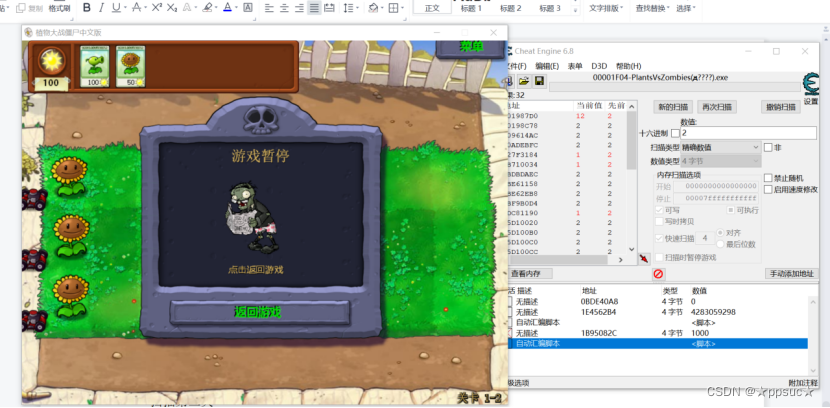
Task: Click the vertical scrollbar of the found address list
Action: click(x=631, y=177)
